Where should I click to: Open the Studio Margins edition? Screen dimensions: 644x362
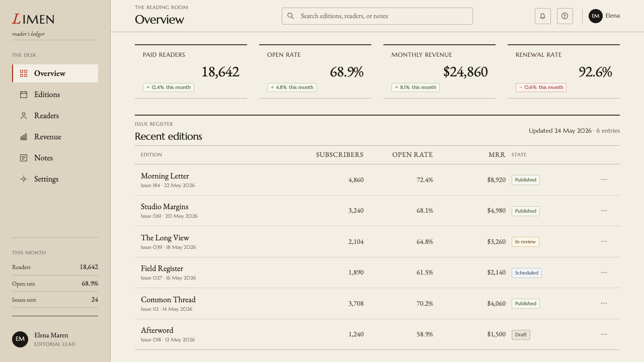coord(165,207)
